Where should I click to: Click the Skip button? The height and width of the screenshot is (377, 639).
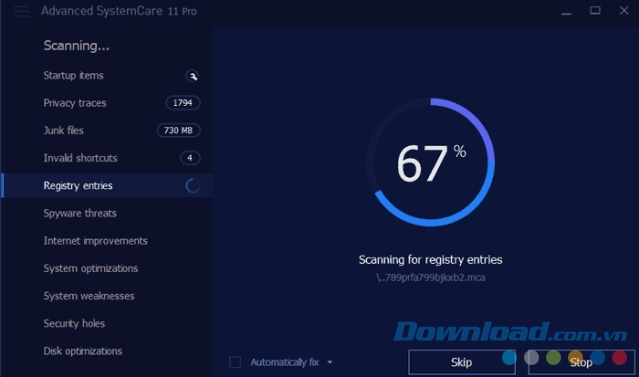[x=462, y=362]
